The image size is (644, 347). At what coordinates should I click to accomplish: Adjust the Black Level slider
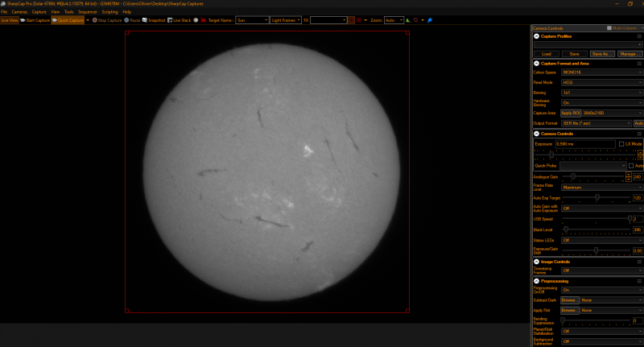point(566,229)
